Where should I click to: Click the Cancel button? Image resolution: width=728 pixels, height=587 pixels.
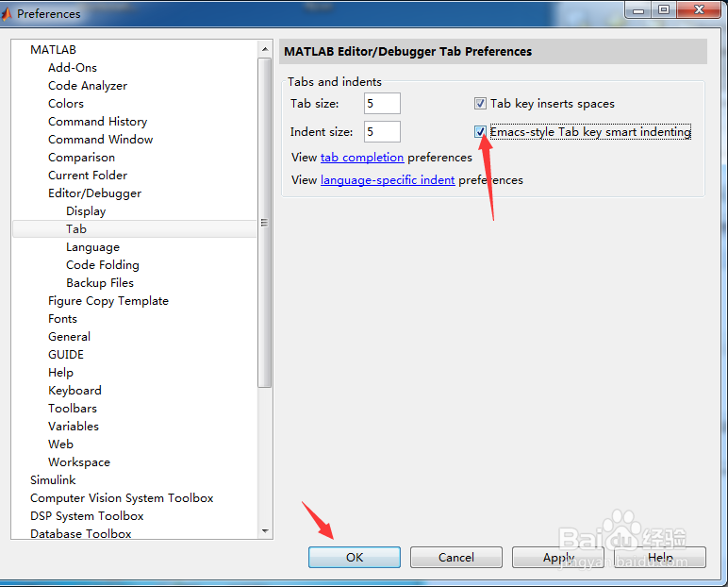[x=455, y=557]
